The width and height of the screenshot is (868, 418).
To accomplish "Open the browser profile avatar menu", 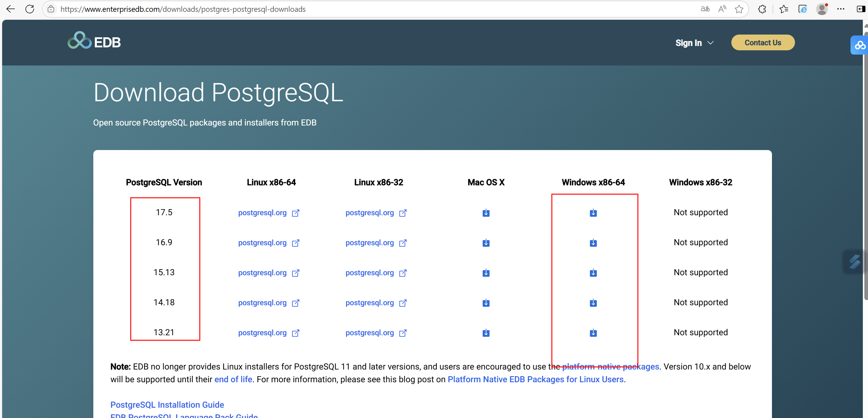I will coord(822,9).
